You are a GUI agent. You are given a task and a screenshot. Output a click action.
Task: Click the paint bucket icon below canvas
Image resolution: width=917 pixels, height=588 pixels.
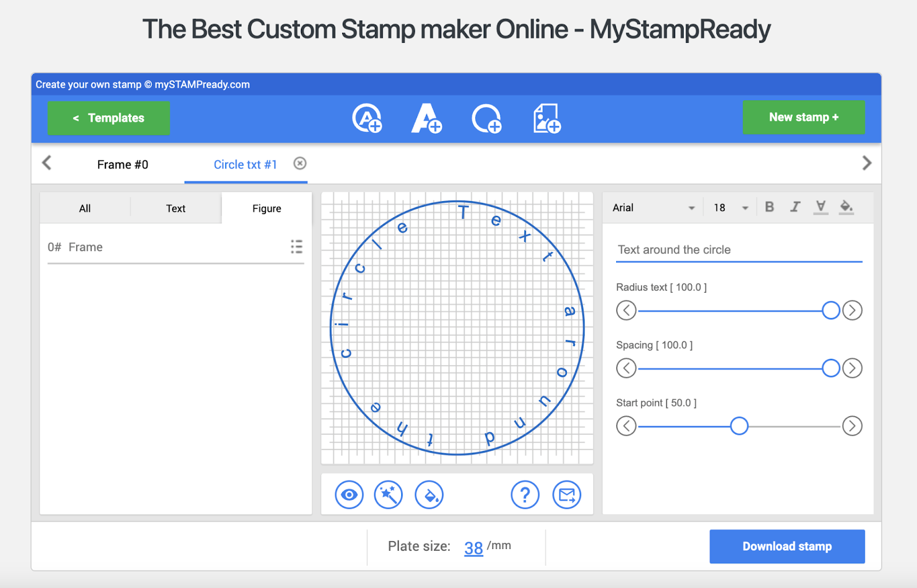[x=429, y=495]
